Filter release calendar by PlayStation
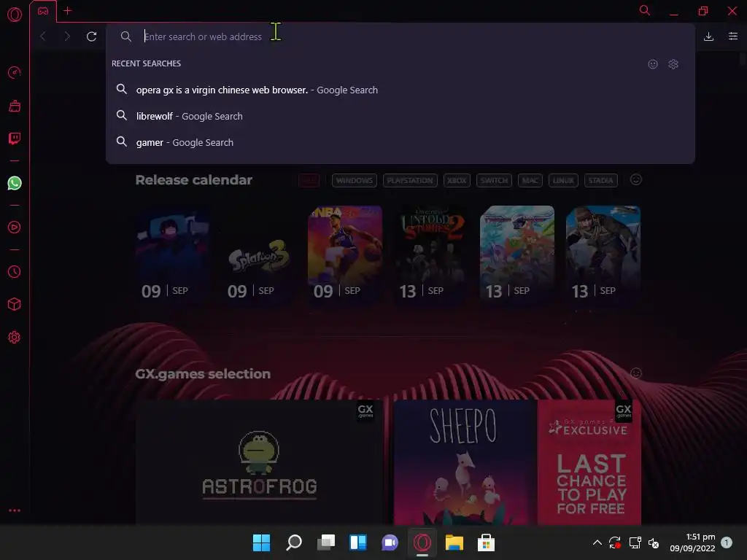The height and width of the screenshot is (560, 747). pyautogui.click(x=410, y=181)
